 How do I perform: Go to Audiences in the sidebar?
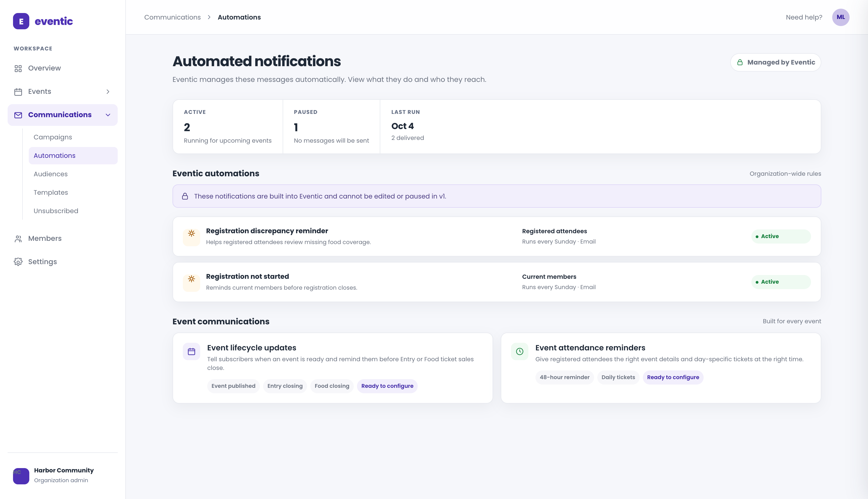tap(73, 174)
